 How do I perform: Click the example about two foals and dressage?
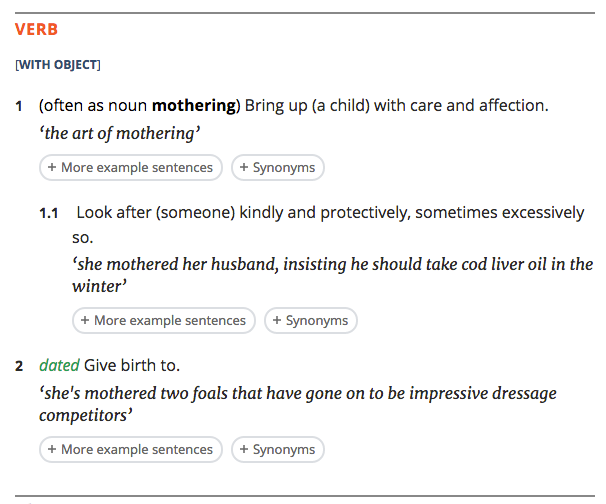tap(298, 404)
